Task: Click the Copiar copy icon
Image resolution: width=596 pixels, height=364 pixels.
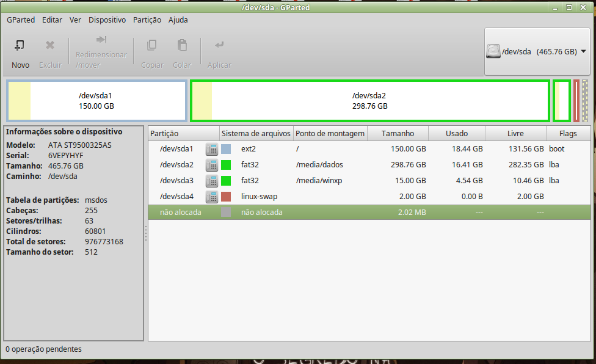Action: (x=151, y=45)
